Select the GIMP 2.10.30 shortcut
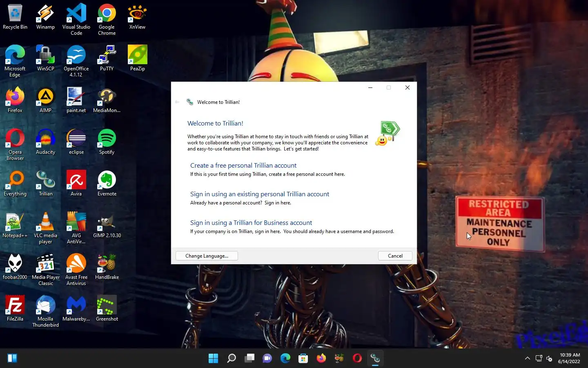This screenshot has width=588, height=368. pos(107,225)
